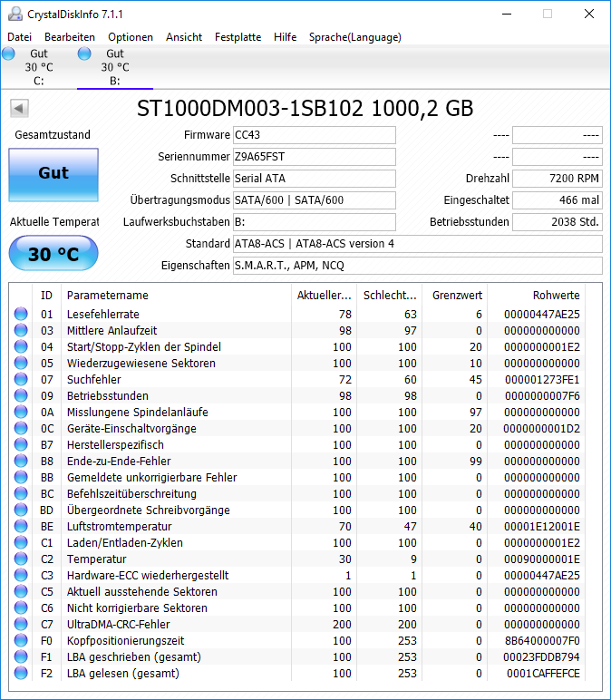Click status orb for Gemeldete unkorrigierbare Fehler
611x700 pixels.
[21, 477]
